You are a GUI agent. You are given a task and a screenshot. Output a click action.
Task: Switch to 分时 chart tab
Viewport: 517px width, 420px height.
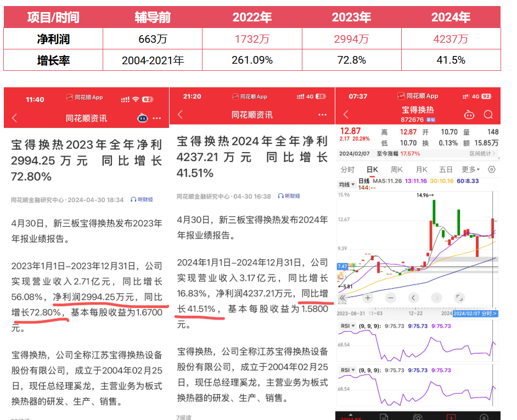347,170
